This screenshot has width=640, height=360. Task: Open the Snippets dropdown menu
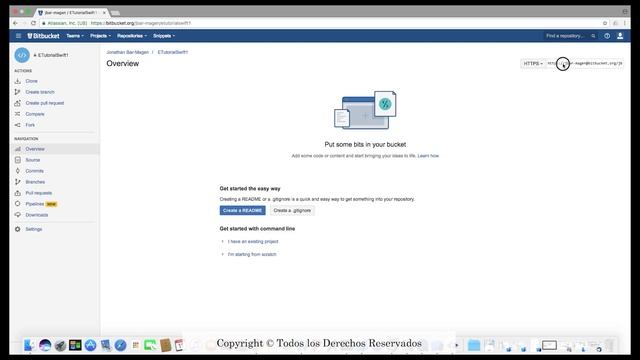pos(164,36)
